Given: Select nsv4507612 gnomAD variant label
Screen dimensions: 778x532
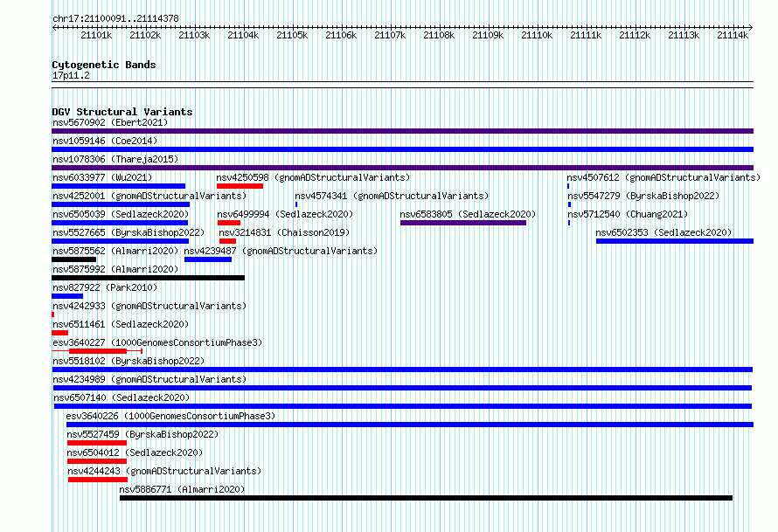Looking at the screenshot, I should pos(663,177).
